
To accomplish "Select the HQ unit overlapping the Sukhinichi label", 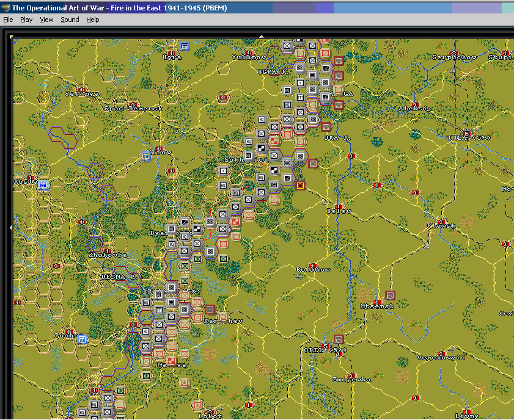I will [x=249, y=156].
